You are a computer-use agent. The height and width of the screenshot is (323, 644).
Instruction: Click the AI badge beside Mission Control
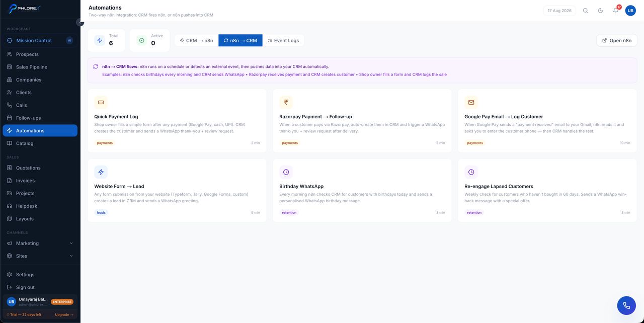[69, 40]
